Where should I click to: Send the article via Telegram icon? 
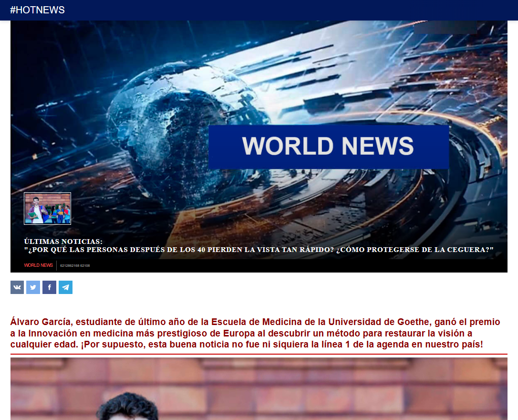coord(66,287)
